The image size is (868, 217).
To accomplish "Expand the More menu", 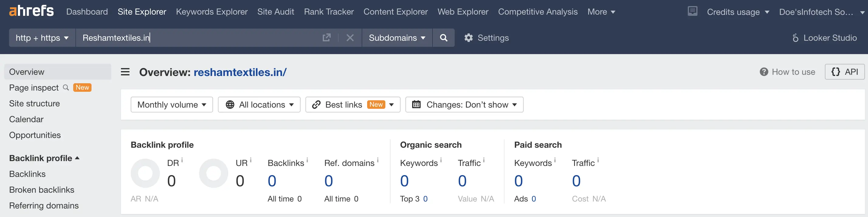I will 601,12.
